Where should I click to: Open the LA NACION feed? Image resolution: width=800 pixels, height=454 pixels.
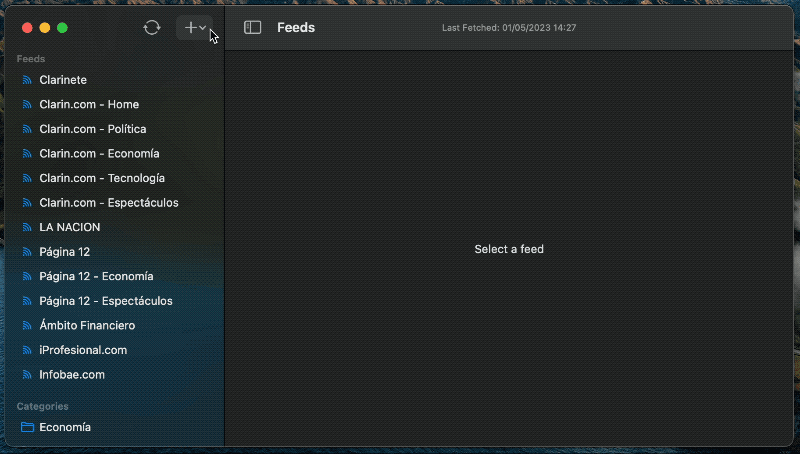(69, 227)
